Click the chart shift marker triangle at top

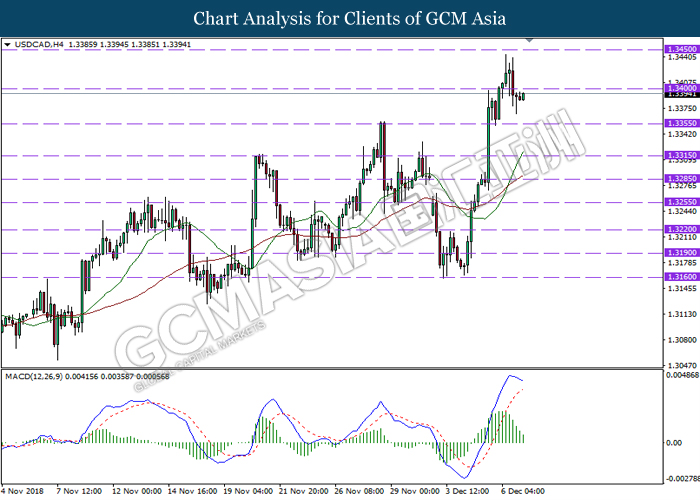529,40
